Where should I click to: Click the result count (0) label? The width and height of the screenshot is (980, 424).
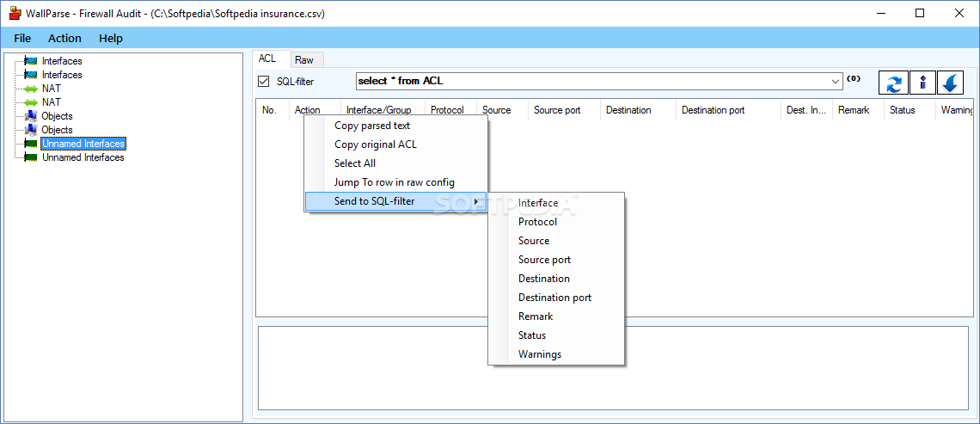(x=854, y=79)
